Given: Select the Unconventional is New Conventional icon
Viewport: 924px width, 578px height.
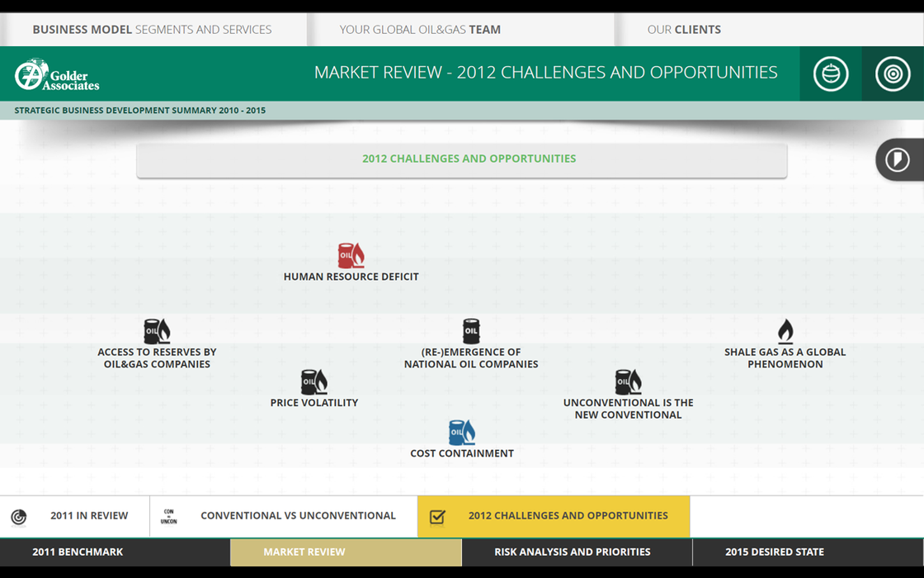Looking at the screenshot, I should click(628, 381).
